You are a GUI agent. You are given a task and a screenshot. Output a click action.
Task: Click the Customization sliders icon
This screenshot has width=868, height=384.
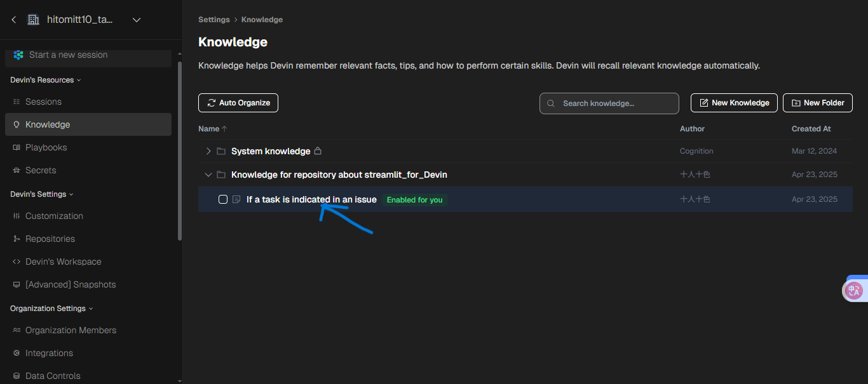[17, 216]
